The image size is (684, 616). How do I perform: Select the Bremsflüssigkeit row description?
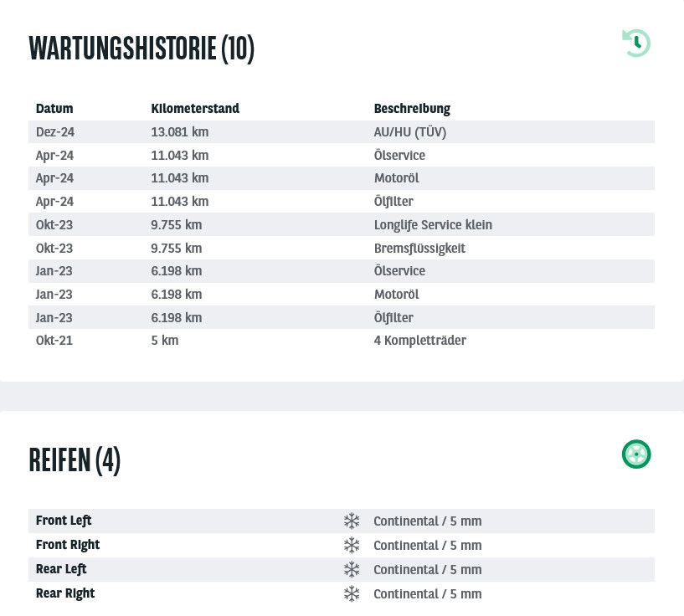[419, 248]
